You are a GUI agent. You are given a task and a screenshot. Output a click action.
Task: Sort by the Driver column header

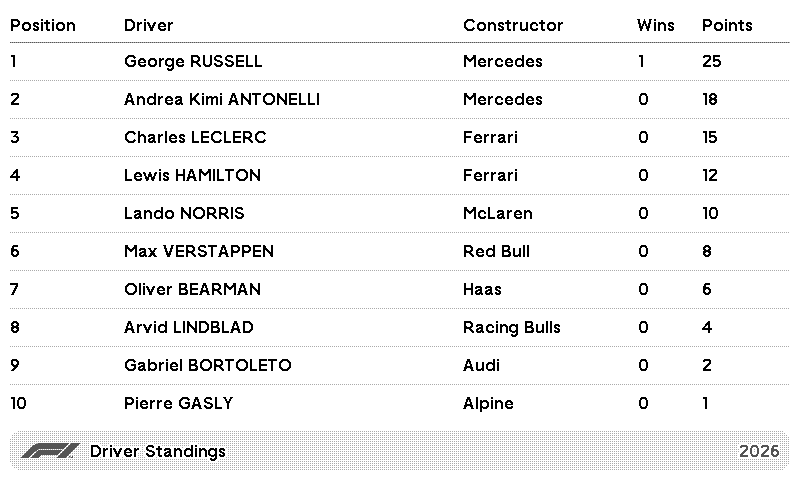[x=148, y=25]
